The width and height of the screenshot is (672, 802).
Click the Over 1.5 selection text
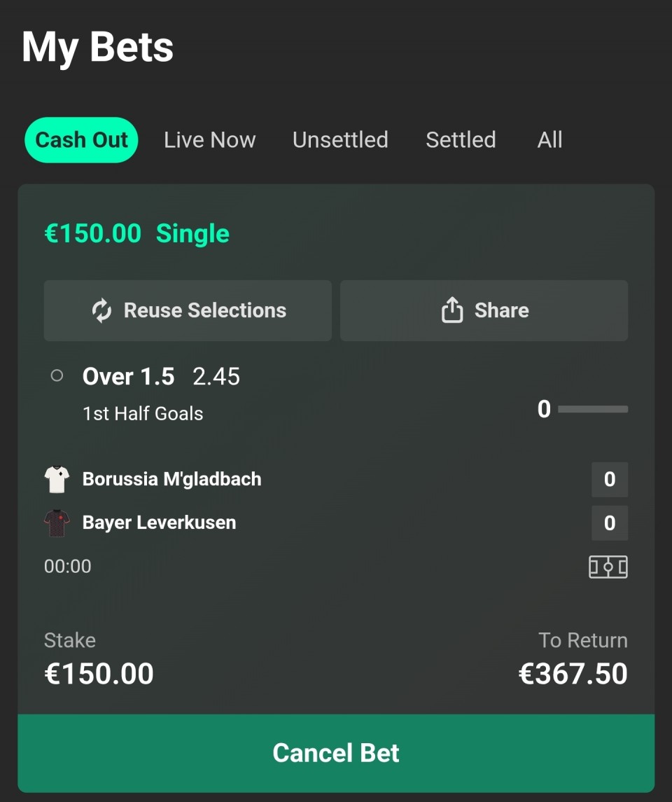point(129,377)
